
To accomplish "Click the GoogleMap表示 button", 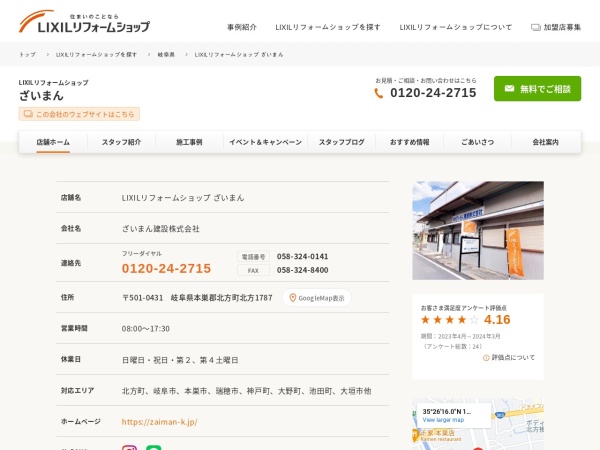I will [317, 298].
